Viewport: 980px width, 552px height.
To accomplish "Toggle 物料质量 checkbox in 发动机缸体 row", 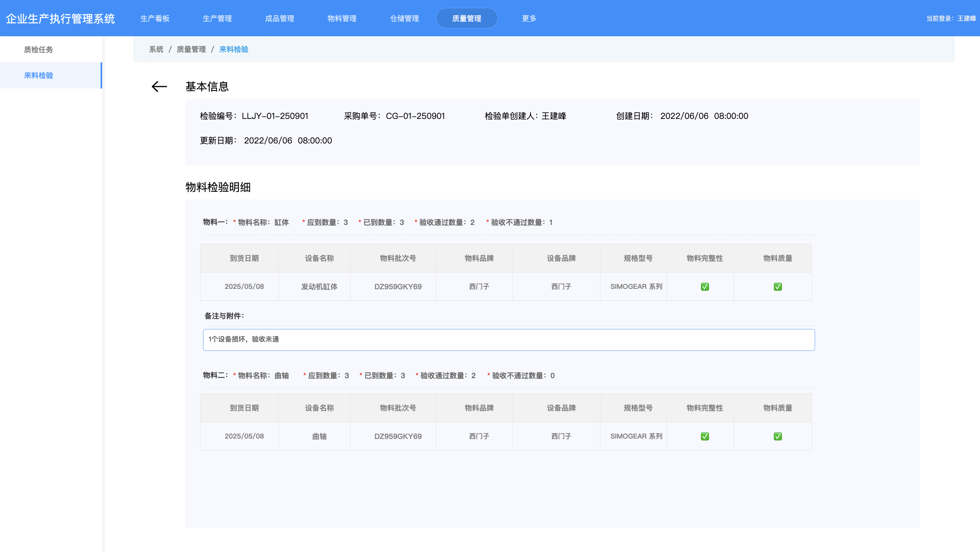I will pyautogui.click(x=777, y=287).
